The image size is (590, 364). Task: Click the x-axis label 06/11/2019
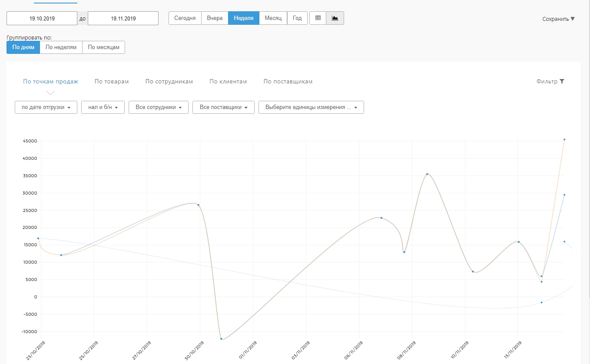coord(353,351)
